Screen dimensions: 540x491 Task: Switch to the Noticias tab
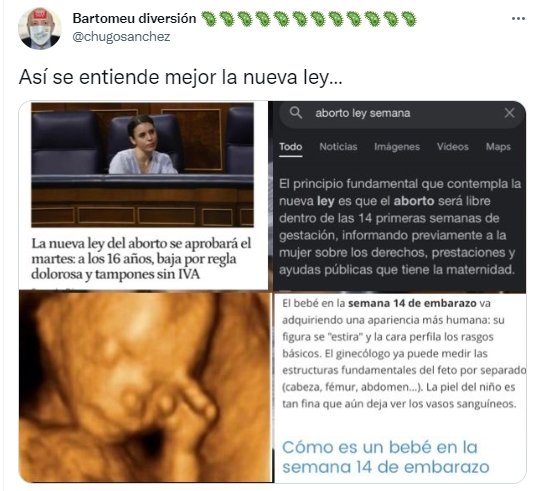coord(338,147)
